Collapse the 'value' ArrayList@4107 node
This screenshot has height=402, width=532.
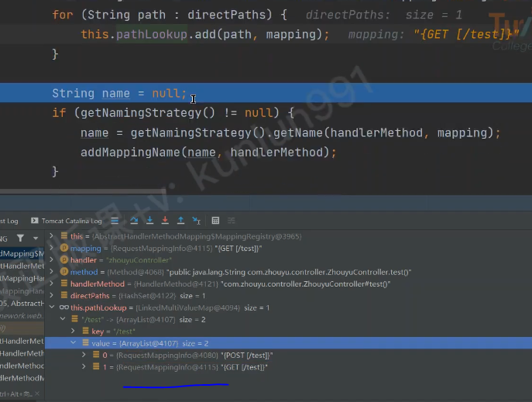coord(74,342)
